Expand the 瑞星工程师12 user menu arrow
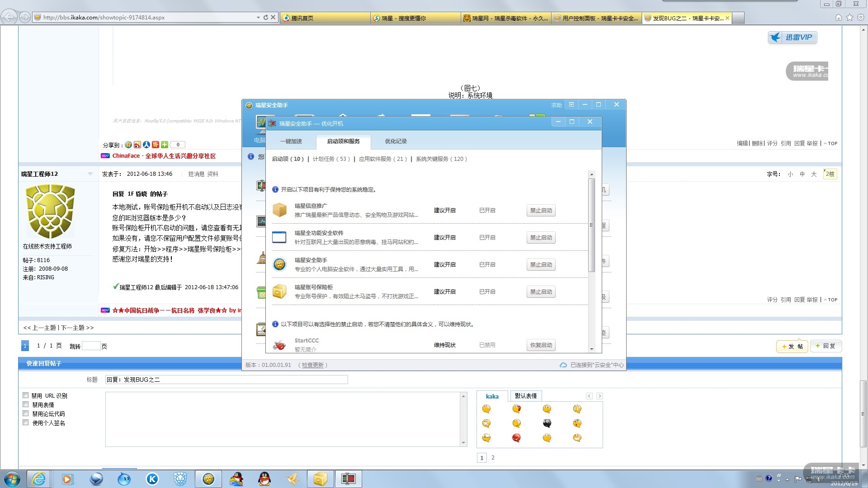This screenshot has width=868, height=488. [90, 174]
